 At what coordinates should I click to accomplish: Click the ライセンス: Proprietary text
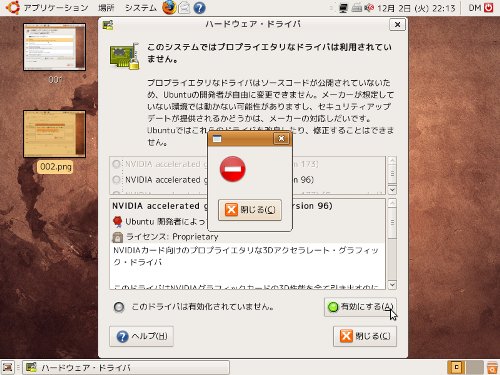point(172,237)
